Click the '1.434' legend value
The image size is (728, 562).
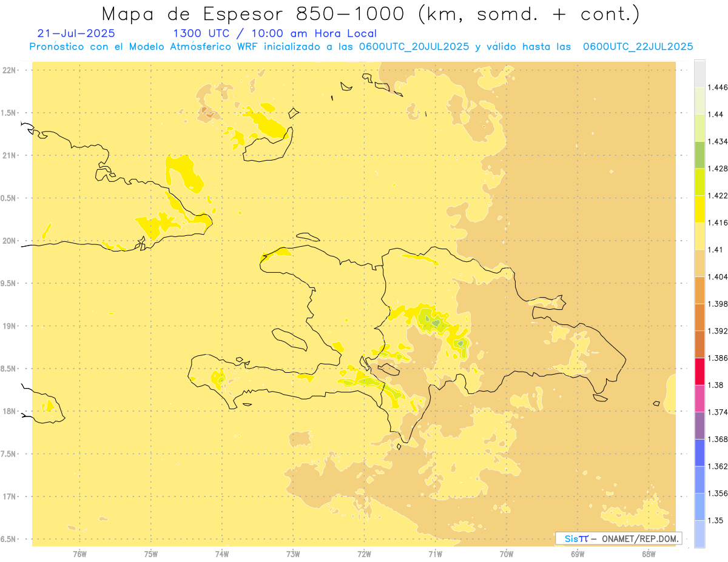[718, 141]
